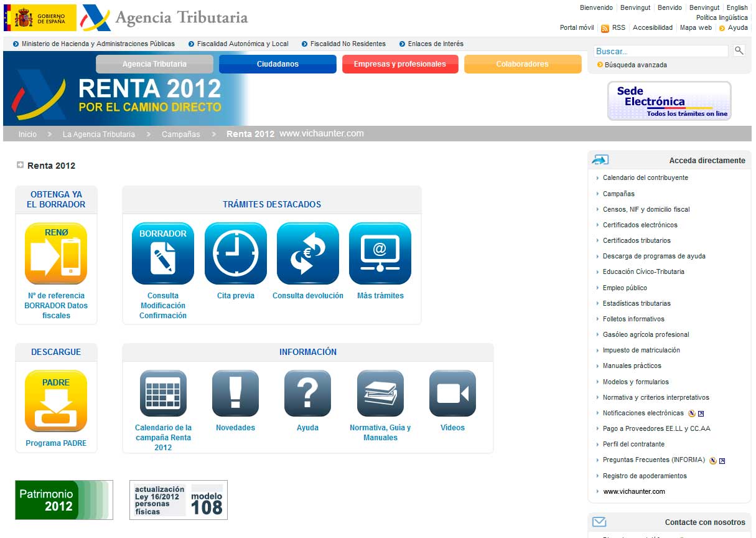This screenshot has height=538, width=756.
Task: Open Pago a Proveedores EE.LL y CC.AA
Action: click(656, 428)
